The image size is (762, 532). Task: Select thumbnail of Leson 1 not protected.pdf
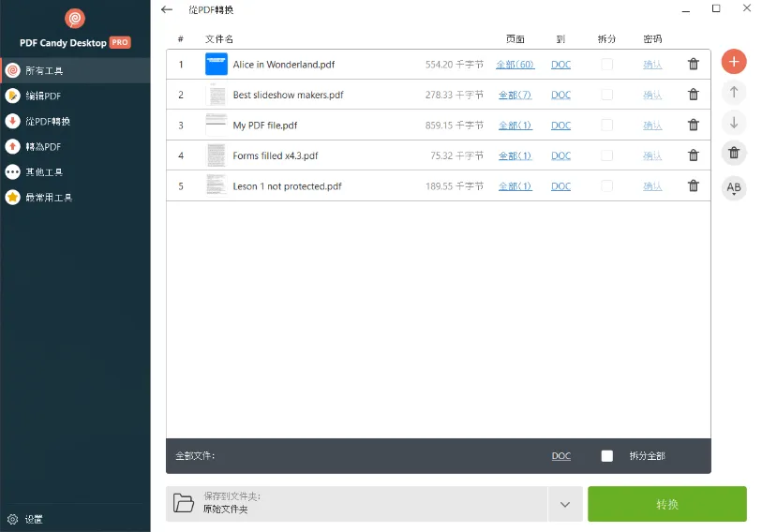(x=217, y=185)
